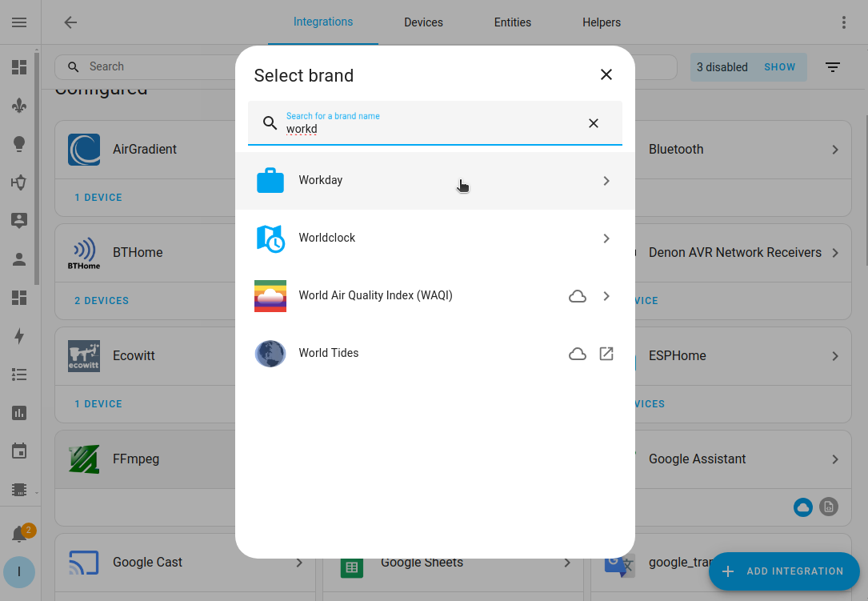This screenshot has height=601, width=868.
Task: Click the Worldclock integration icon
Action: (x=270, y=237)
